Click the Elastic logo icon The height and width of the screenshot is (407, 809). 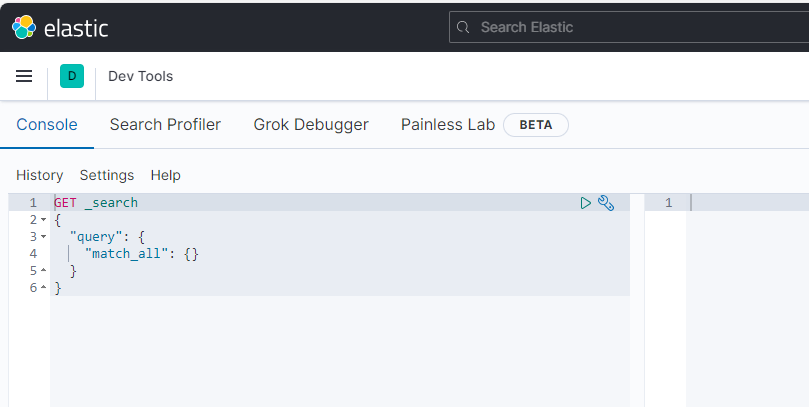[23, 27]
